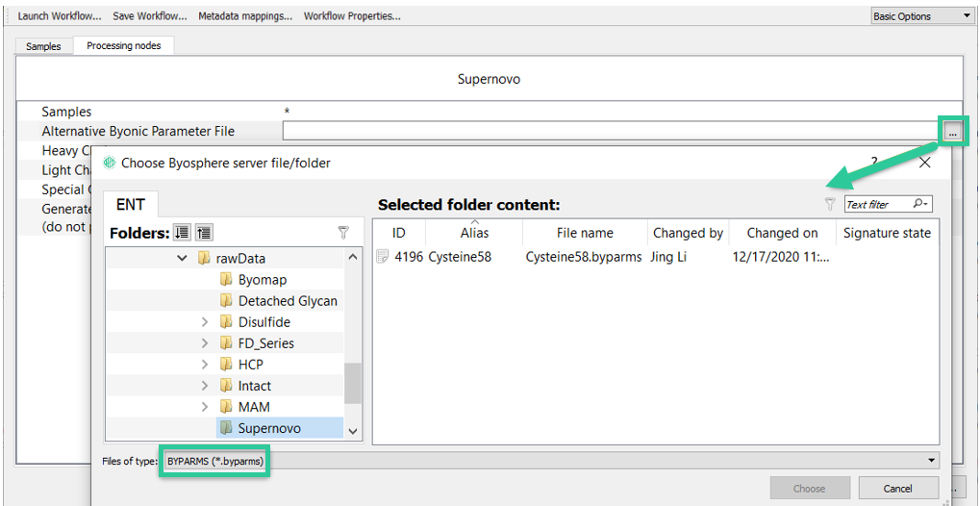
Task: Click the funnel icon beside Text filter
Action: click(830, 204)
